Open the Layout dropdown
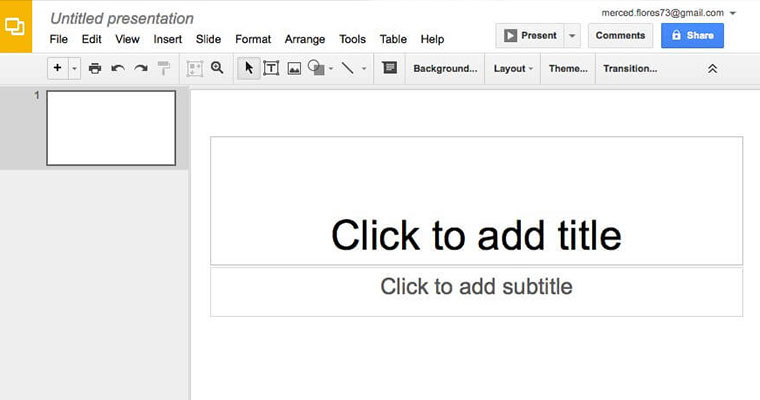Screen dimensions: 760x400 click(x=513, y=68)
